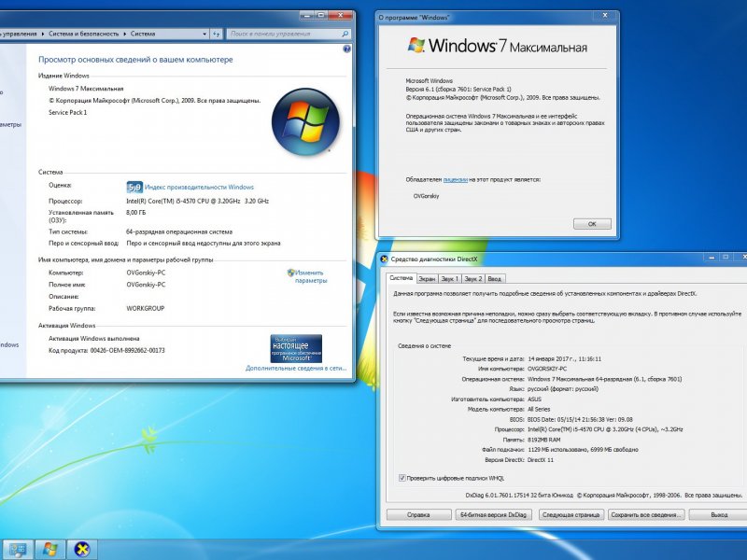Click the WORKGROUP value
The width and height of the screenshot is (747, 560).
coord(146,309)
